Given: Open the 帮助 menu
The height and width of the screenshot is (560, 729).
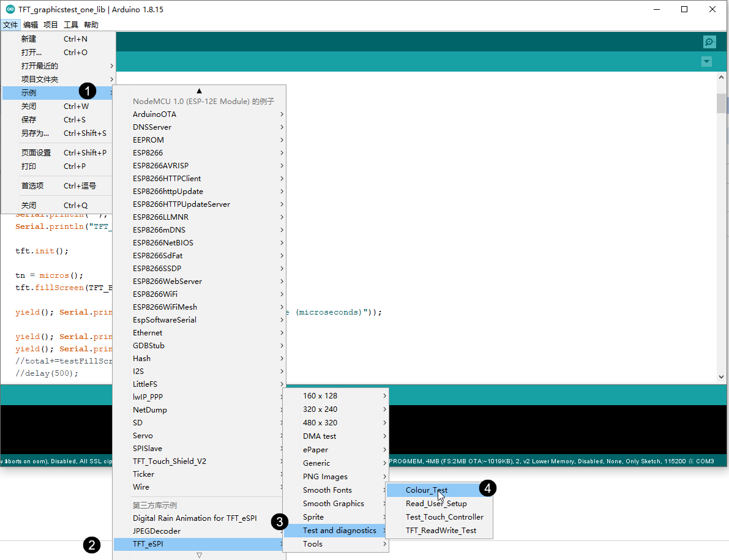Looking at the screenshot, I should (x=91, y=24).
